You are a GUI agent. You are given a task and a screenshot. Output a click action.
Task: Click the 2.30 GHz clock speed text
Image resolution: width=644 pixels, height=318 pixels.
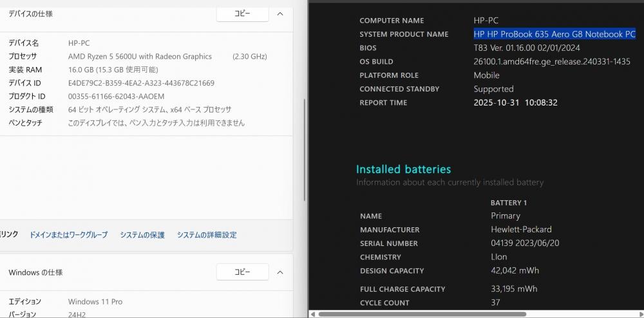[x=250, y=56]
